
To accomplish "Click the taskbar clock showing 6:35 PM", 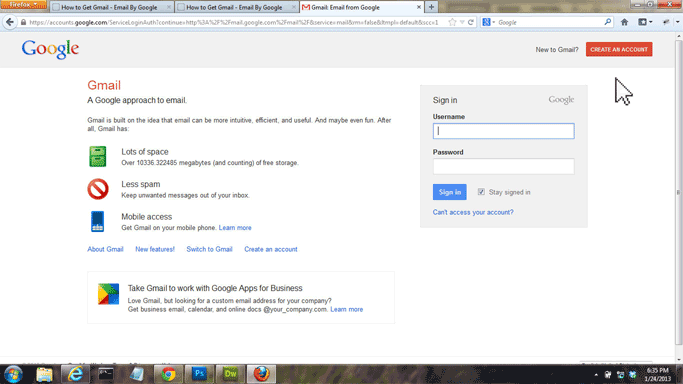I will pyautogui.click(x=658, y=374).
